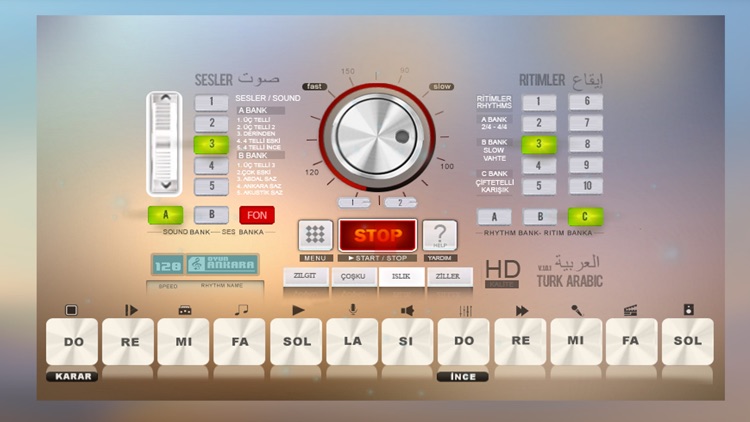Switch to sound bank B
The height and width of the screenshot is (422, 750).
(211, 215)
